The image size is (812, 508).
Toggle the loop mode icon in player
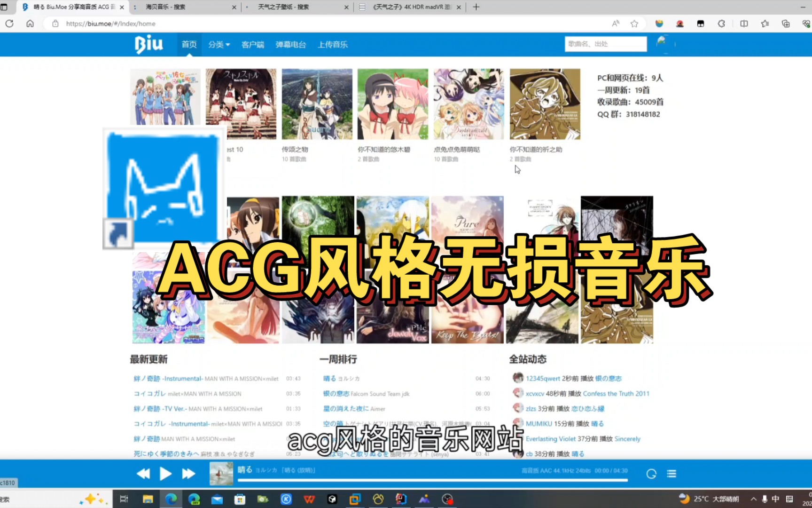pos(651,474)
